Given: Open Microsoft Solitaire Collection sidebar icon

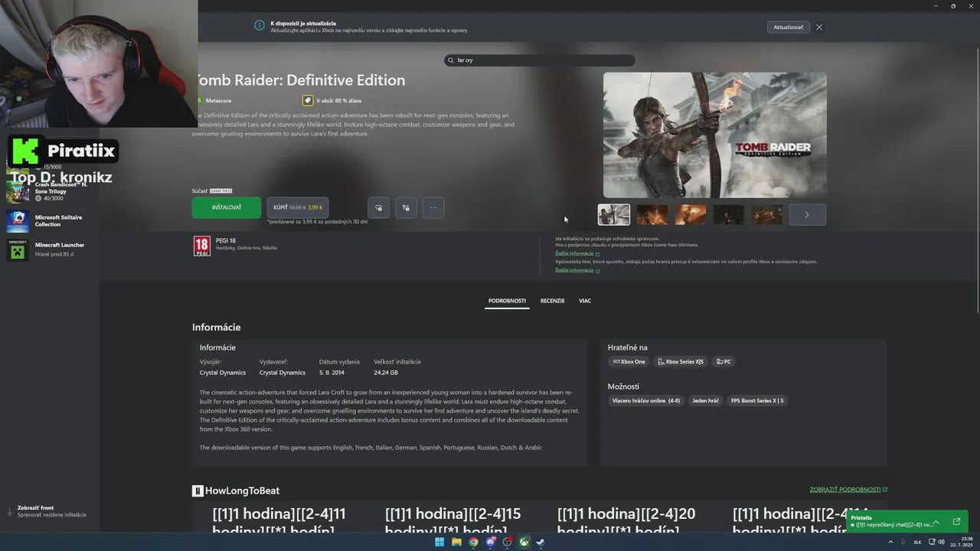Looking at the screenshot, I should pyautogui.click(x=18, y=221).
